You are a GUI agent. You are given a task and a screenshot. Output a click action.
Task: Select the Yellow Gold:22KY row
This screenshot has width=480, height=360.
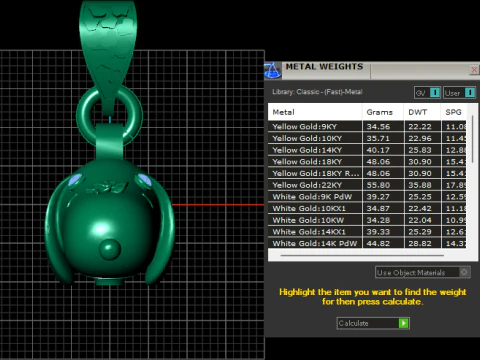(367, 185)
